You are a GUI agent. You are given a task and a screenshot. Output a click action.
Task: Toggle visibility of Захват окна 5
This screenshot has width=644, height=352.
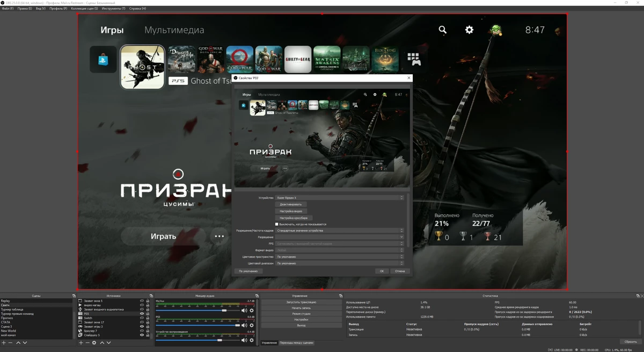pyautogui.click(x=142, y=301)
